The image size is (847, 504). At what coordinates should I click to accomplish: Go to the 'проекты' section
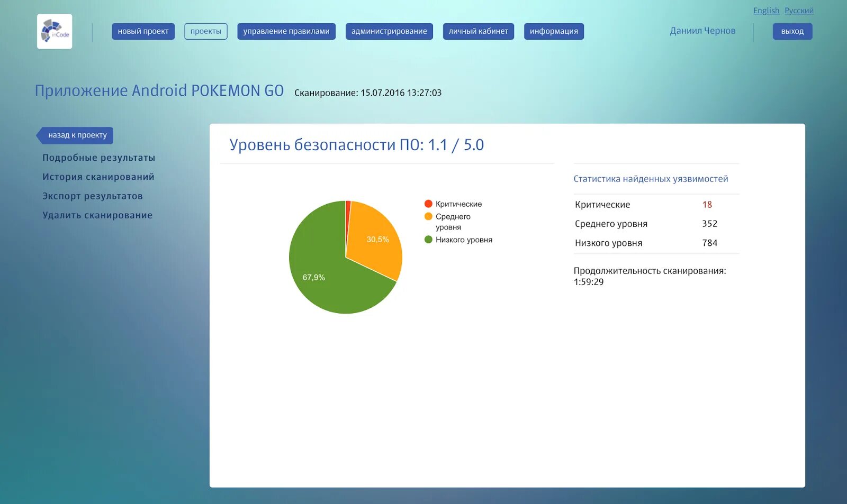[206, 31]
